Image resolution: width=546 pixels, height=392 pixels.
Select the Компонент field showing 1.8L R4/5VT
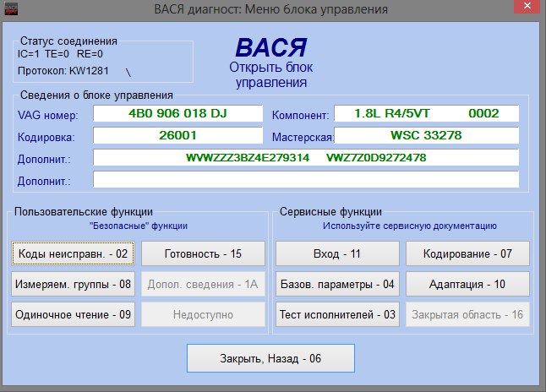tap(426, 113)
